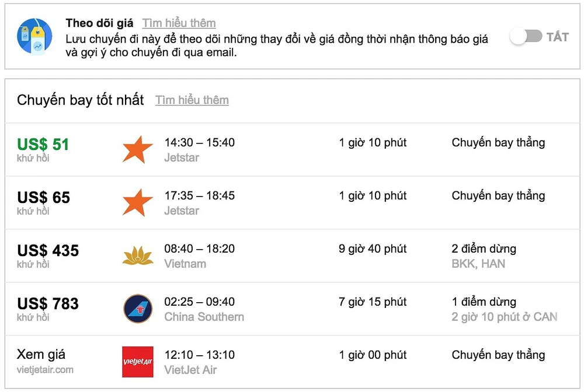Open 'Tìm hiểu thêm' link beside Theo dõi giá
This screenshot has width=584, height=392.
(179, 23)
